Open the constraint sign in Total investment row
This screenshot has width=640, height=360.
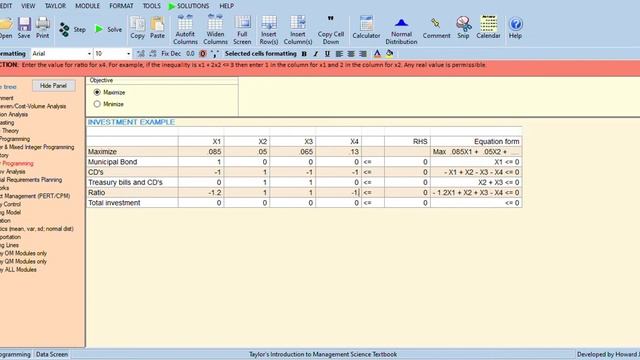(372, 203)
